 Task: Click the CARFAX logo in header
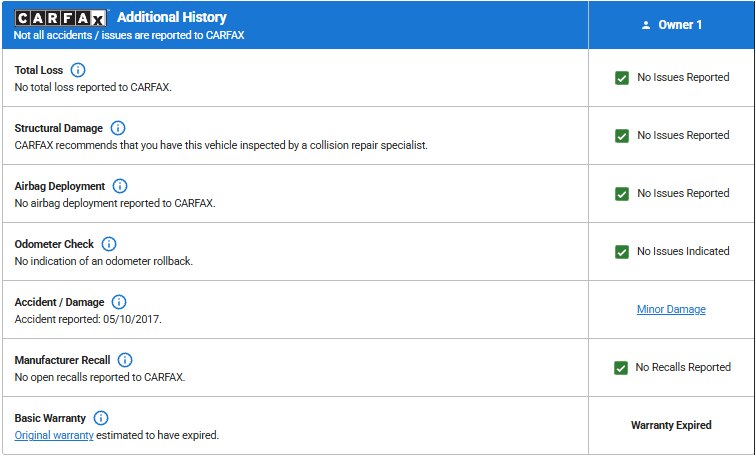(x=61, y=17)
